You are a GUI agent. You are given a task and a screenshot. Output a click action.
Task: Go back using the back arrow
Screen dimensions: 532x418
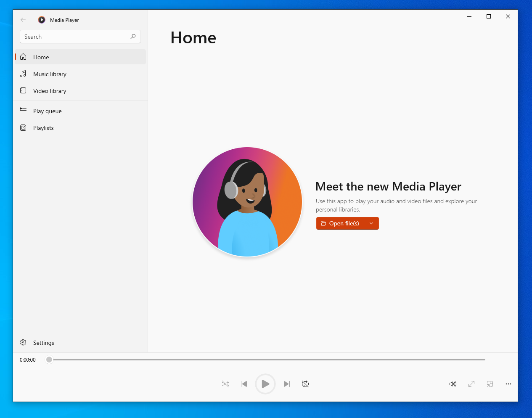(23, 20)
